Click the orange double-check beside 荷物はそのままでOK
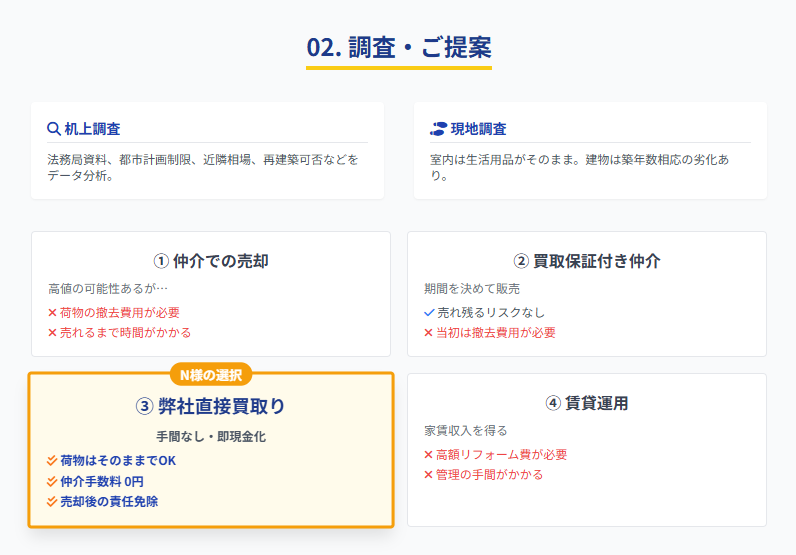Viewport: 796px width, 555px height. [x=53, y=461]
